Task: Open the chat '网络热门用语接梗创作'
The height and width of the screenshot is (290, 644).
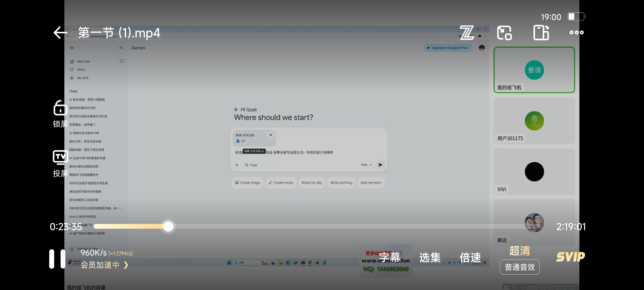Action: point(84,175)
